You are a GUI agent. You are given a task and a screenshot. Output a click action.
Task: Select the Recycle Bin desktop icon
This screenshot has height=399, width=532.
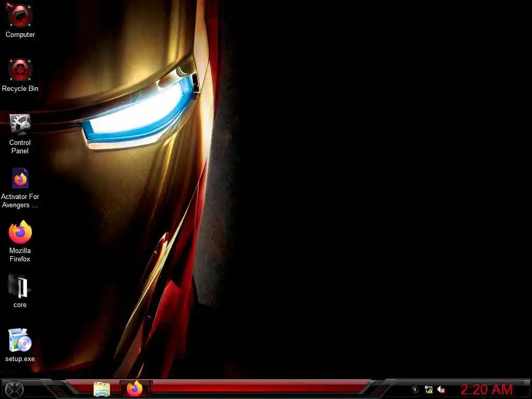[20, 70]
